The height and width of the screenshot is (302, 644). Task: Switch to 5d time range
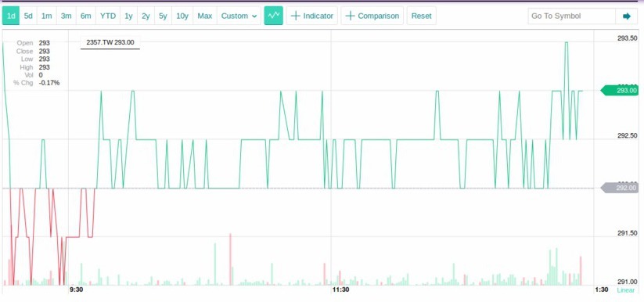click(28, 16)
